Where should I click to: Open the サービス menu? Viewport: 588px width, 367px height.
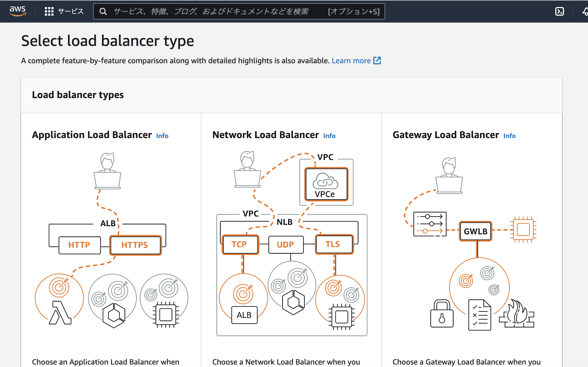tap(71, 11)
